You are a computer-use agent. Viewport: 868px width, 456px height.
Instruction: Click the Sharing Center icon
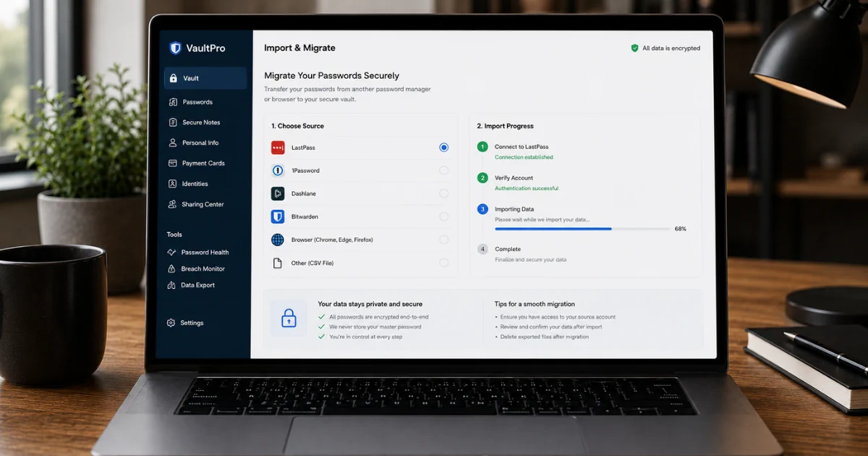tap(172, 204)
